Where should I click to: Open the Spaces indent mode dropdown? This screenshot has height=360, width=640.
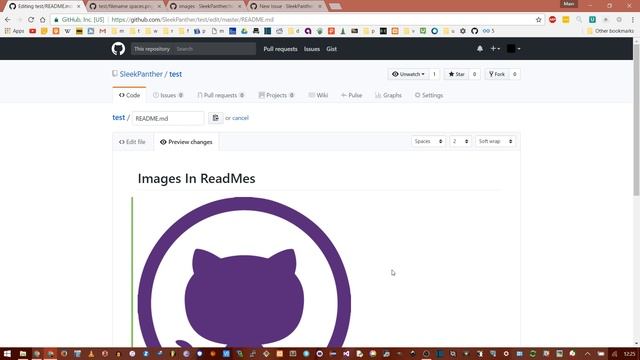pyautogui.click(x=428, y=141)
